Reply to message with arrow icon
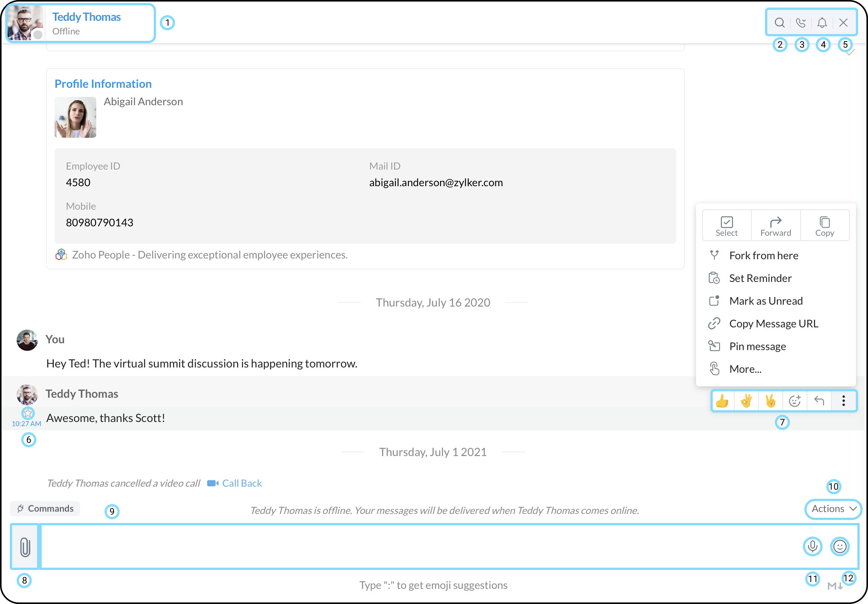This screenshot has height=604, width=868. [819, 401]
